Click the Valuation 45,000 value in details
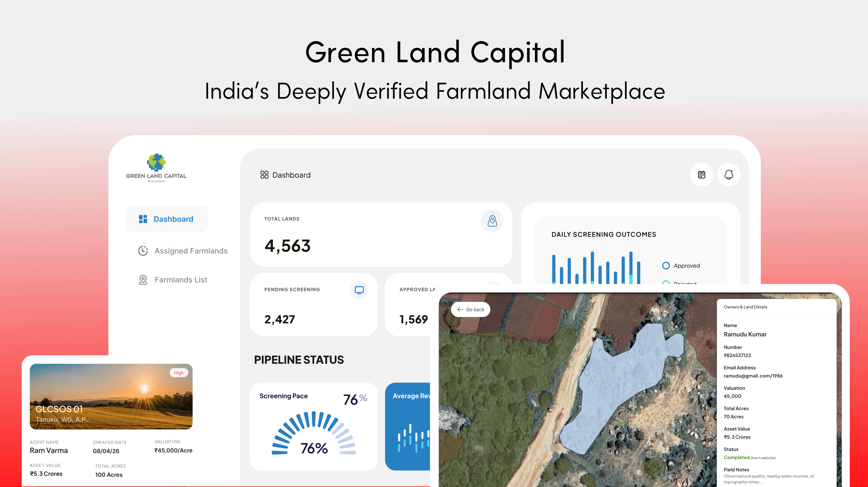Image resolution: width=868 pixels, height=487 pixels. coord(732,396)
